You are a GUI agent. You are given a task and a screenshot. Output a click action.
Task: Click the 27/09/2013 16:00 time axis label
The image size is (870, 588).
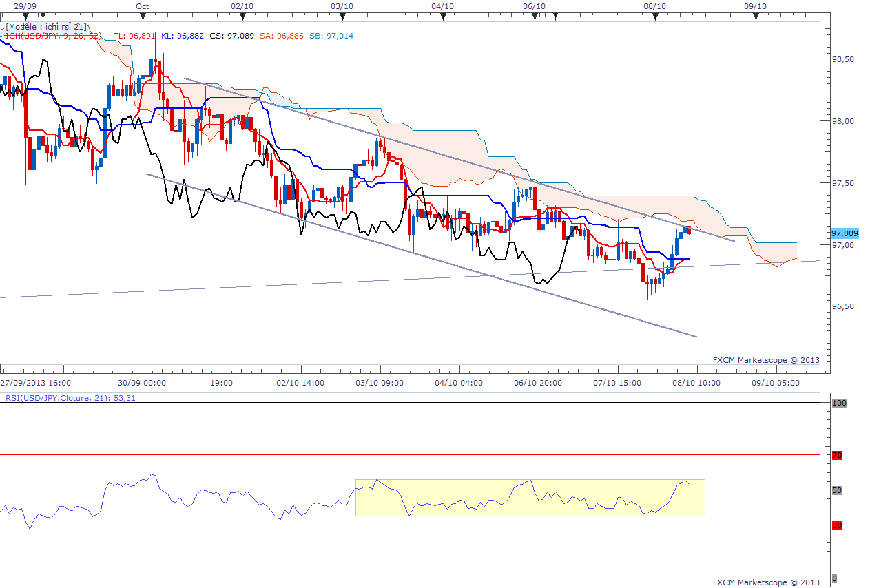35,383
